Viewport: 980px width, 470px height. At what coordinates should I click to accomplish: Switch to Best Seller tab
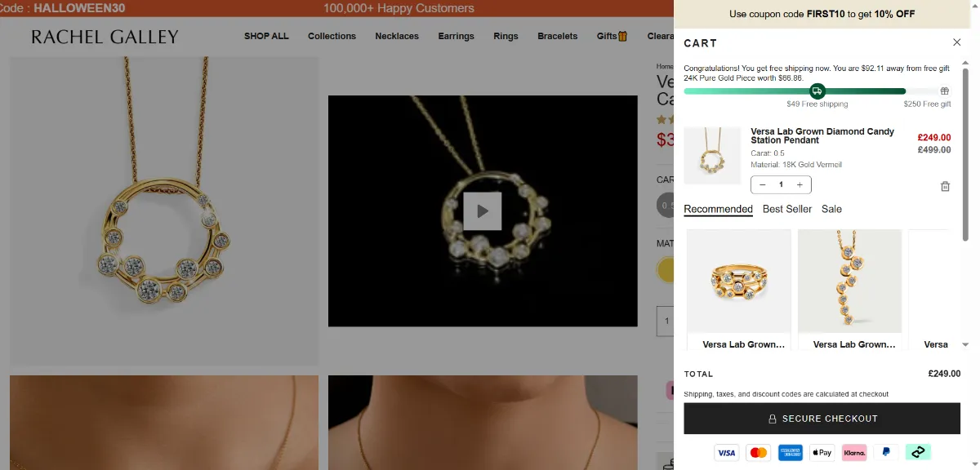787,209
